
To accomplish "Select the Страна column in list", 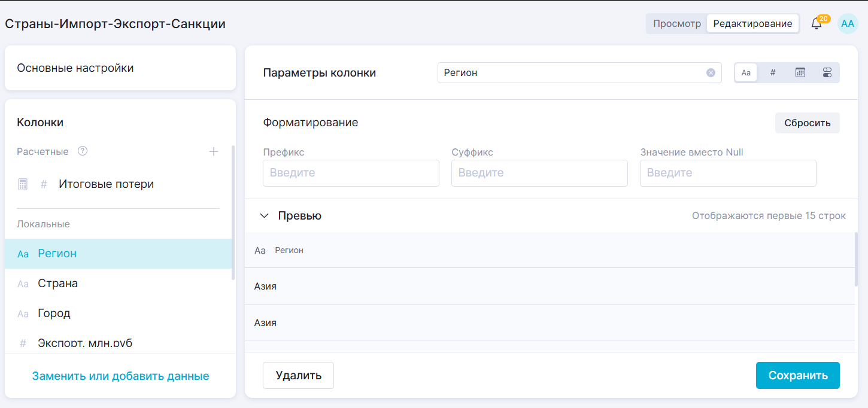I will point(58,284).
